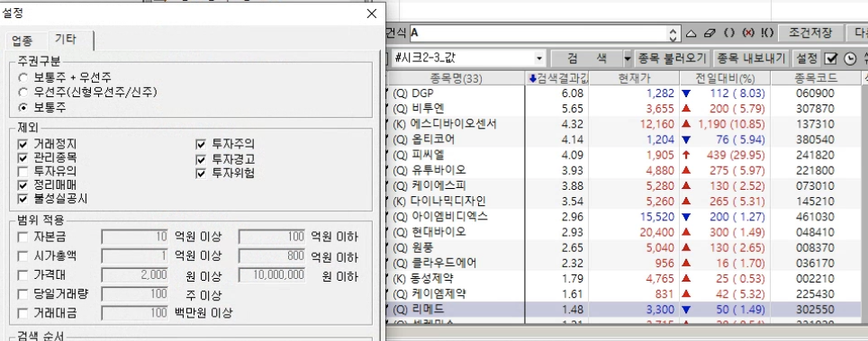
Task: Select the DGP stock row
Action: click(x=624, y=94)
